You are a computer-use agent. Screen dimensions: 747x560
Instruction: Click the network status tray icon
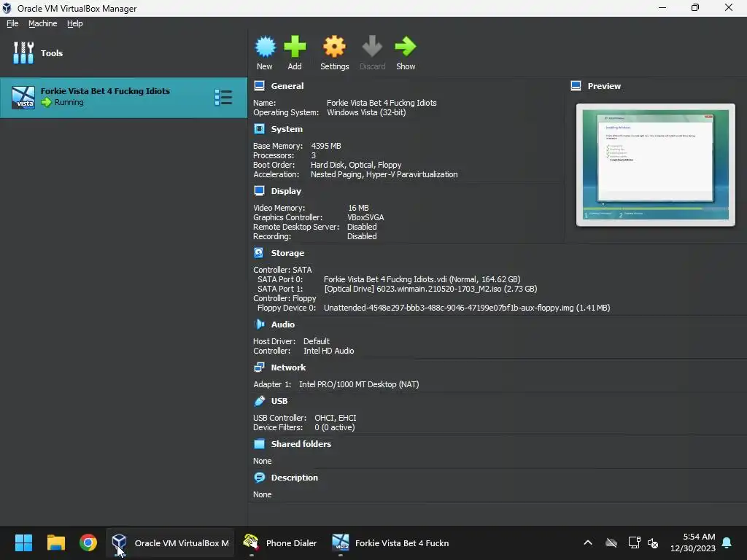634,542
